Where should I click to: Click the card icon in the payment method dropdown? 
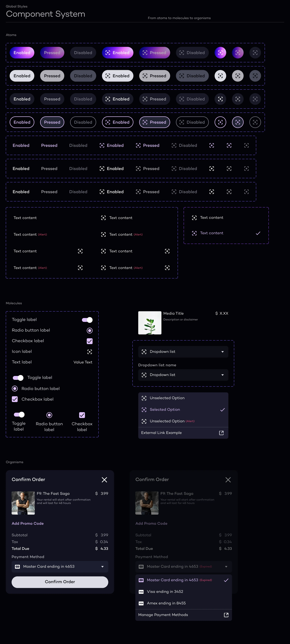click(18, 566)
